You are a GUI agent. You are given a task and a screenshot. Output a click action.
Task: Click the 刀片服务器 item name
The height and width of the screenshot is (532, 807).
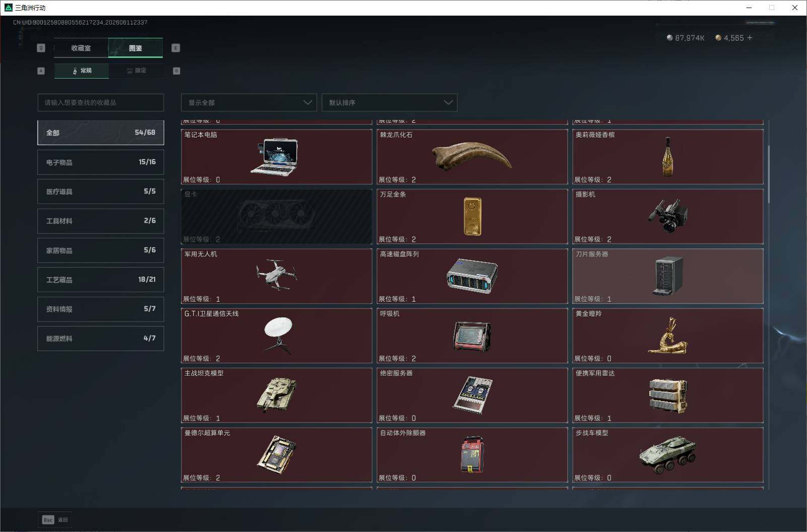point(592,254)
